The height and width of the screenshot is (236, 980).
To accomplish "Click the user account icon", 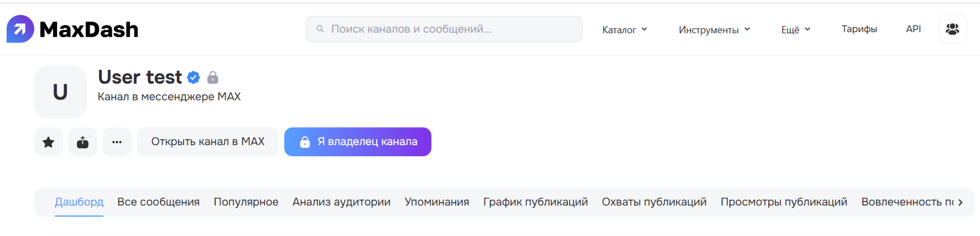I will point(952,29).
